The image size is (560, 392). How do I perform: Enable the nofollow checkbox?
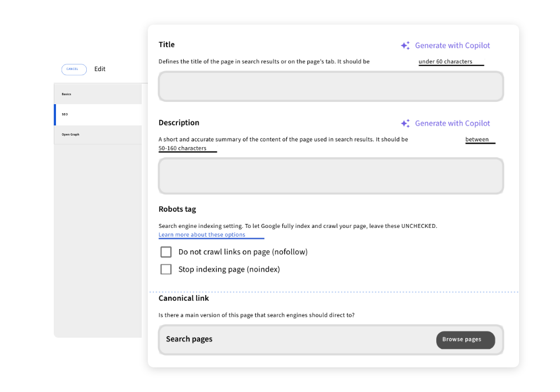tap(166, 252)
